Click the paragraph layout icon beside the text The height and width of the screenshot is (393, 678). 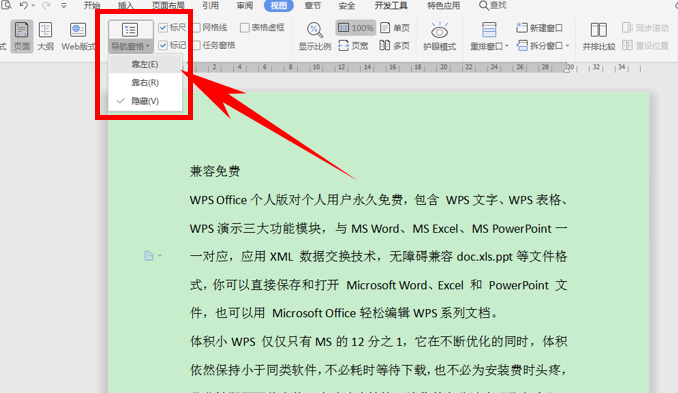149,256
